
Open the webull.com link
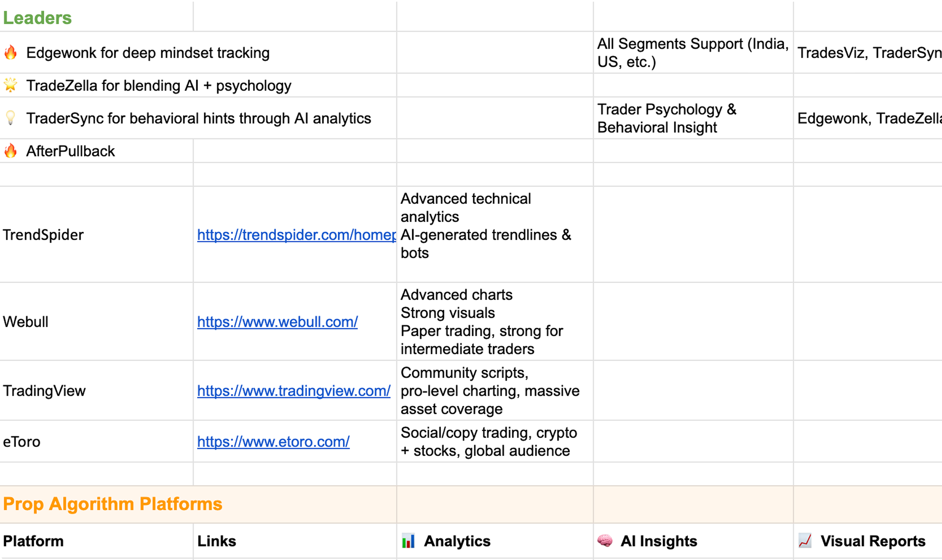(277, 322)
